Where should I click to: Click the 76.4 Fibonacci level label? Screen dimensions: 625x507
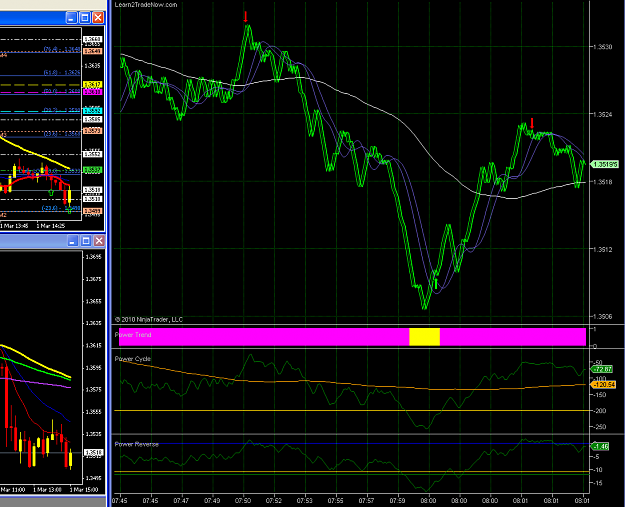coord(62,49)
